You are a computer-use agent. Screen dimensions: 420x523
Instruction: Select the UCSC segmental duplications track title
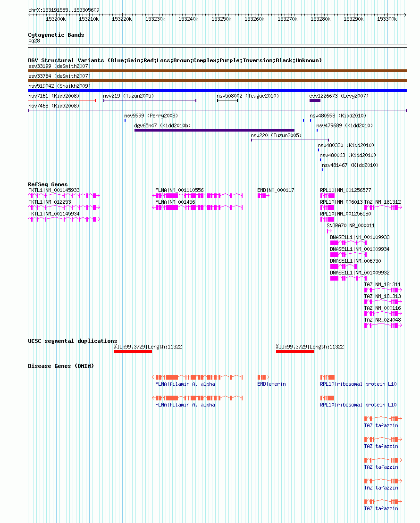point(73,341)
